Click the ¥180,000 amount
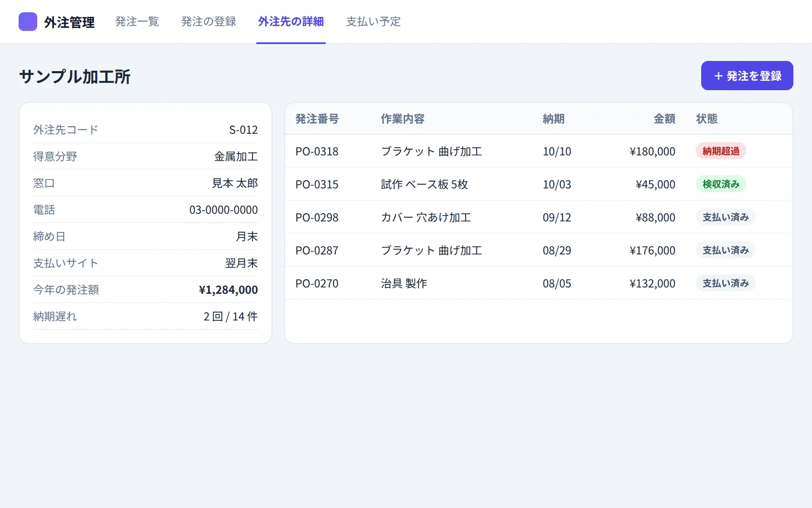This screenshot has height=508, width=812. [652, 152]
